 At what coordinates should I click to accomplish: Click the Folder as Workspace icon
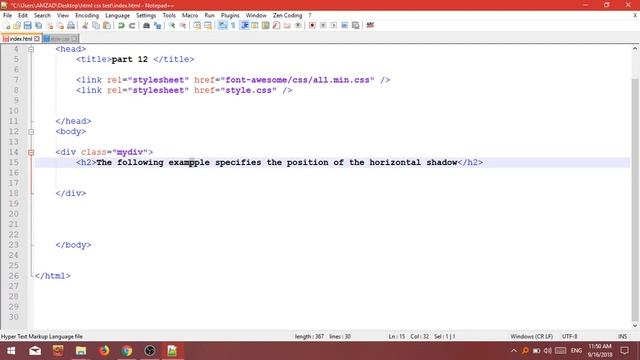click(x=287, y=25)
